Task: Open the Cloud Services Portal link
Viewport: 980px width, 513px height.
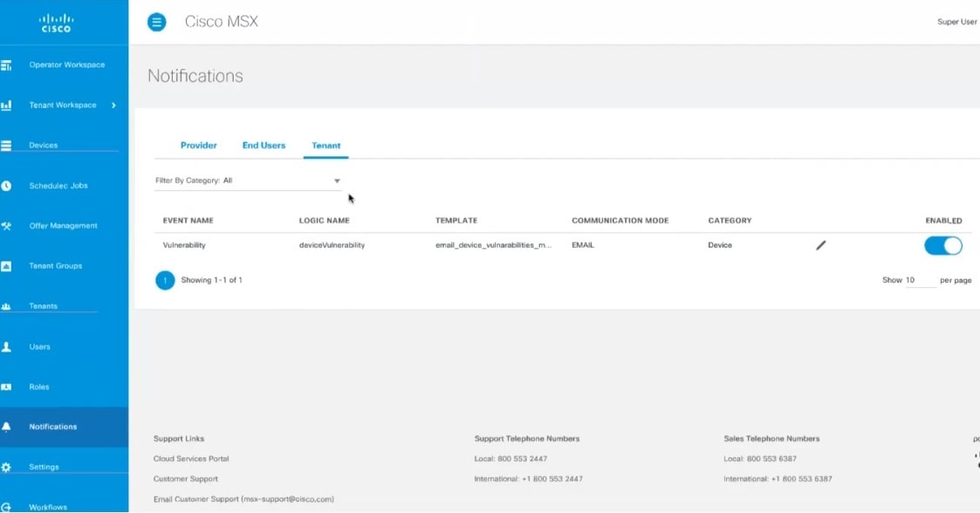Action: tap(191, 459)
